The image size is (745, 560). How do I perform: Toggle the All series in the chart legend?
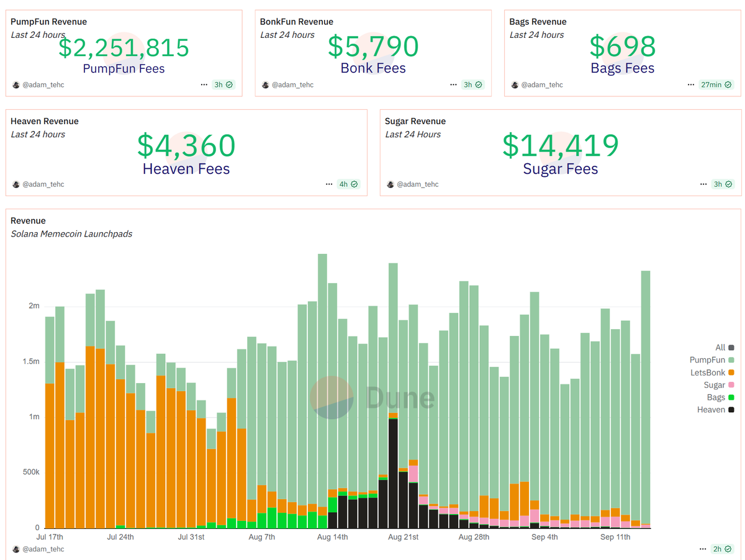click(x=725, y=348)
